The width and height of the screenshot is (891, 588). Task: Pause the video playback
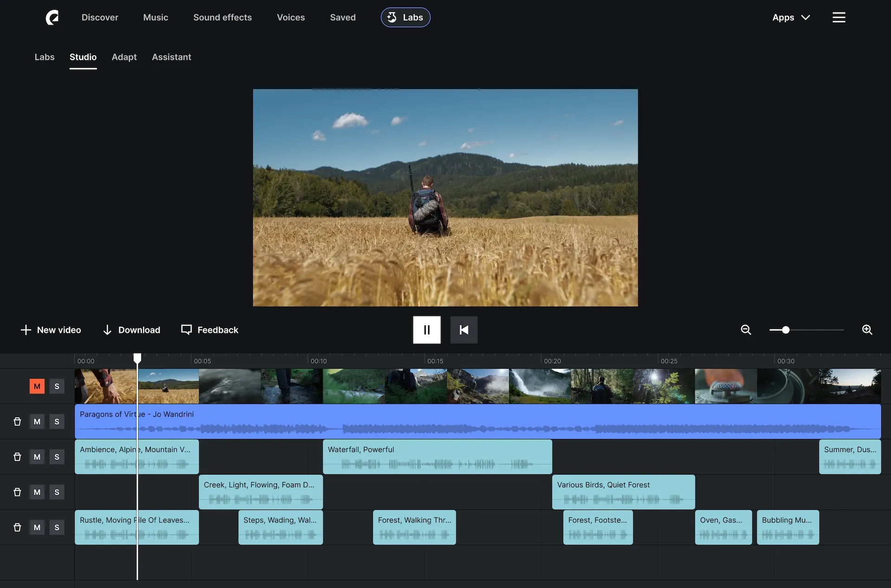[x=426, y=330]
